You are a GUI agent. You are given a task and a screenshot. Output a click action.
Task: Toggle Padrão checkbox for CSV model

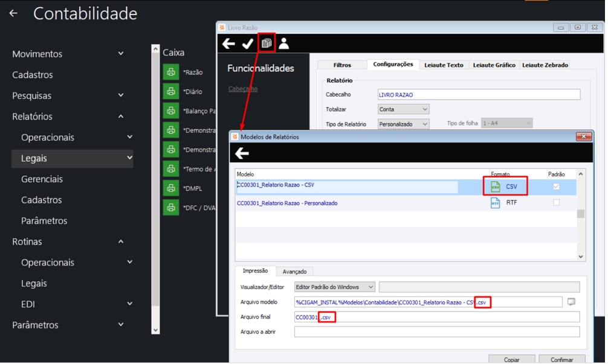click(556, 187)
